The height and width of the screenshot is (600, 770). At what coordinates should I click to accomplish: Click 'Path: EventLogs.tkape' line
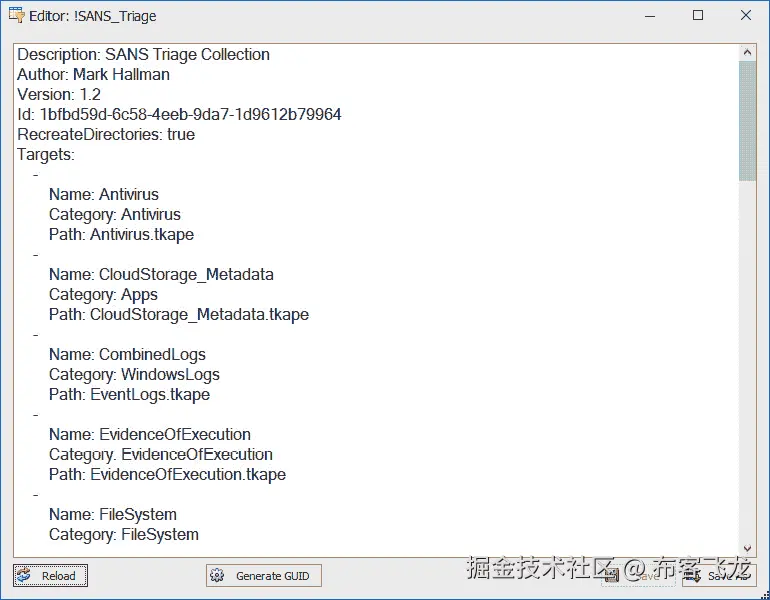point(129,395)
